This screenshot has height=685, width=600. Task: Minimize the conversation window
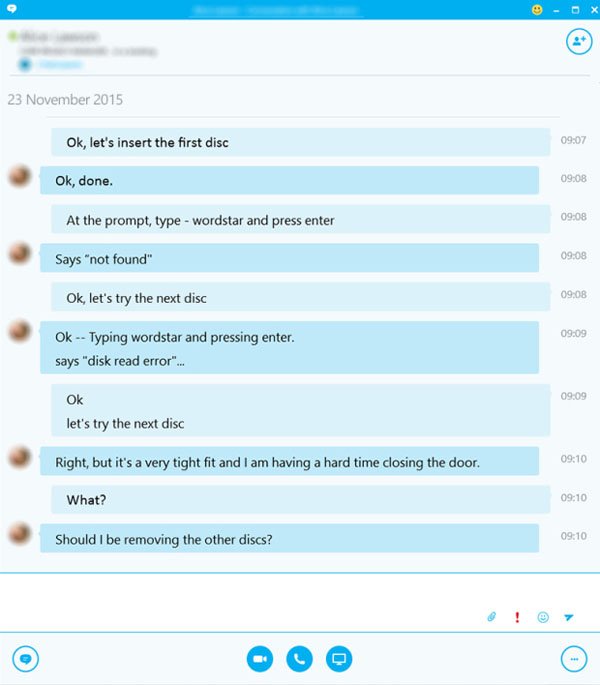tap(556, 10)
